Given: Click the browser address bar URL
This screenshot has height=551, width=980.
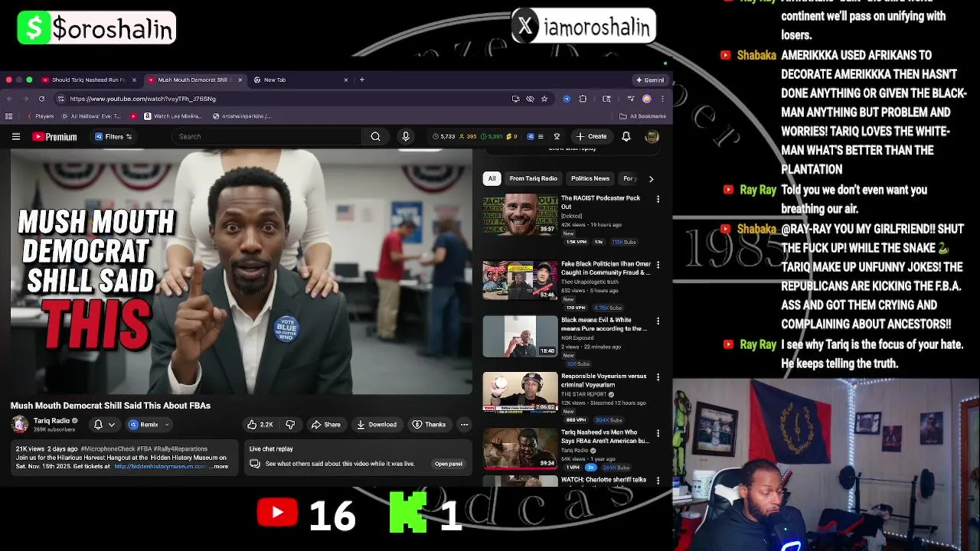Looking at the screenshot, I should 142,99.
